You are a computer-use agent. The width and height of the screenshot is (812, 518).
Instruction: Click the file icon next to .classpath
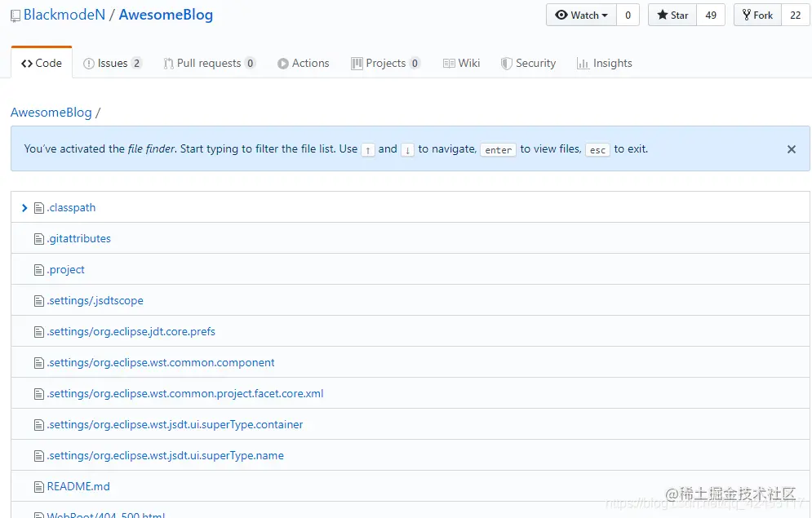pyautogui.click(x=39, y=208)
